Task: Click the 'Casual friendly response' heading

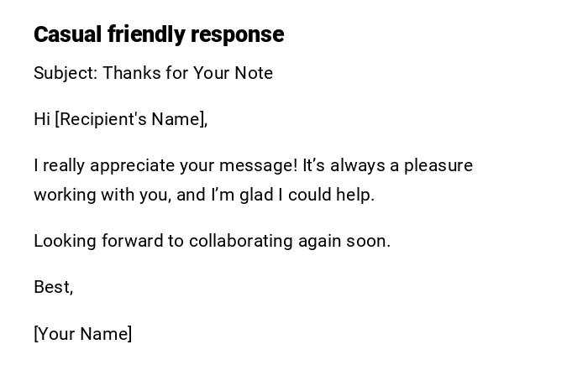Action: (x=159, y=34)
